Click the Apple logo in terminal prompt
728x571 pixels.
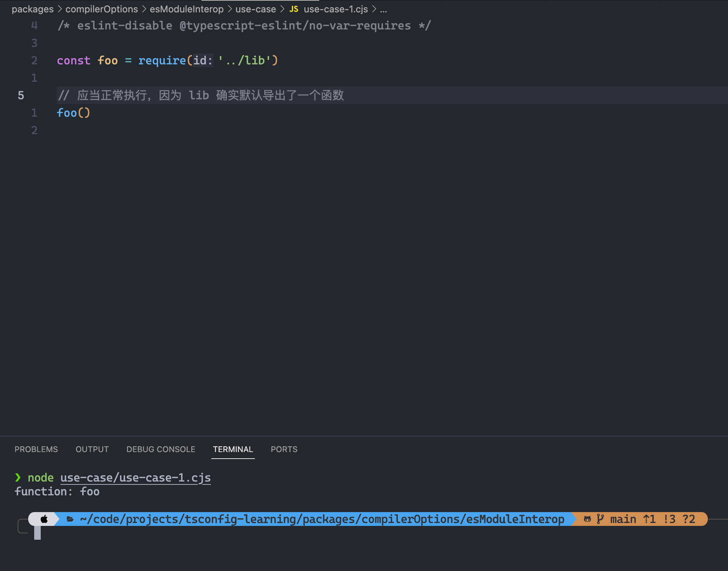(44, 519)
